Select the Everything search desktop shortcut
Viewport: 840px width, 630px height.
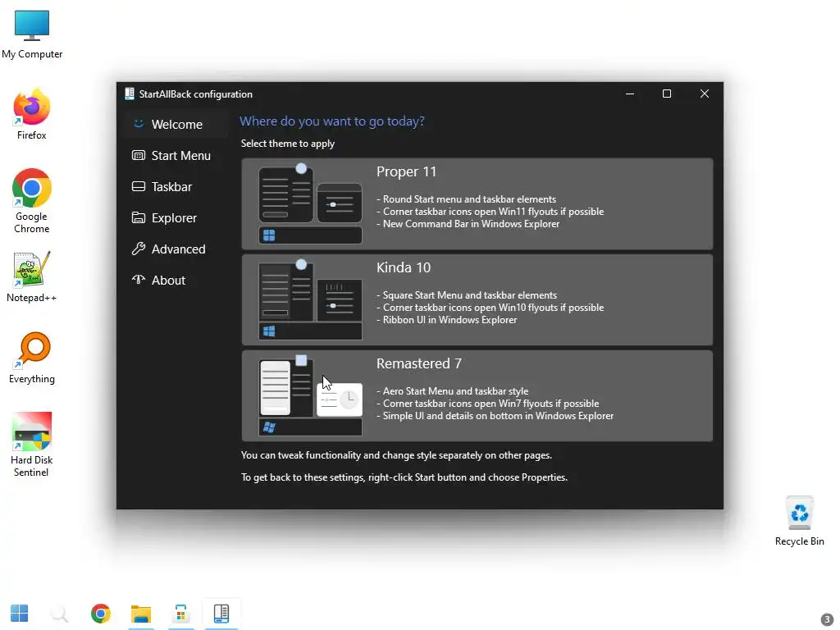click(32, 358)
